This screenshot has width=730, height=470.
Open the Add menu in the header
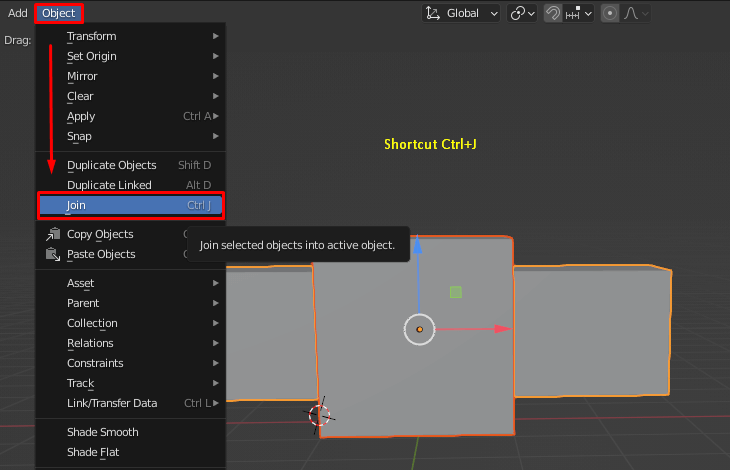[18, 13]
